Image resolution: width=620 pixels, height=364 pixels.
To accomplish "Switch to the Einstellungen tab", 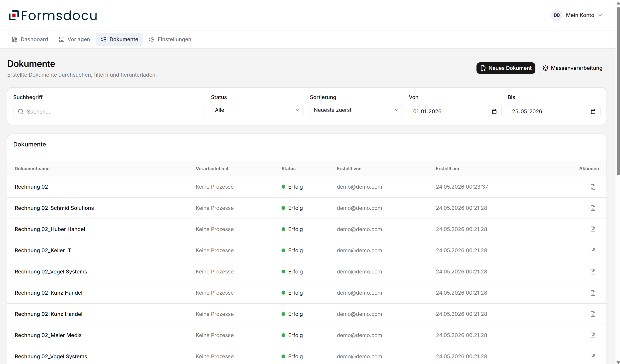I will click(170, 39).
